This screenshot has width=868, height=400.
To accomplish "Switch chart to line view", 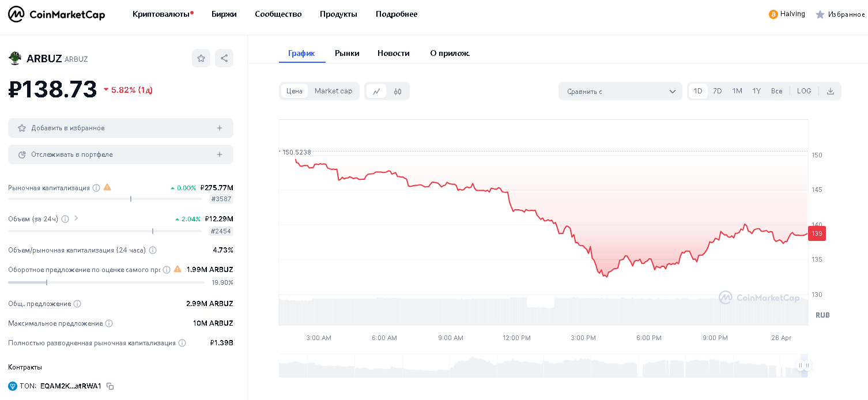I will (376, 91).
